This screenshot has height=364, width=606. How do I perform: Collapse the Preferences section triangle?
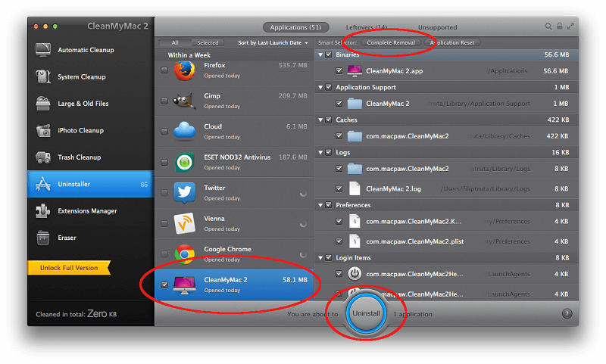coord(320,205)
